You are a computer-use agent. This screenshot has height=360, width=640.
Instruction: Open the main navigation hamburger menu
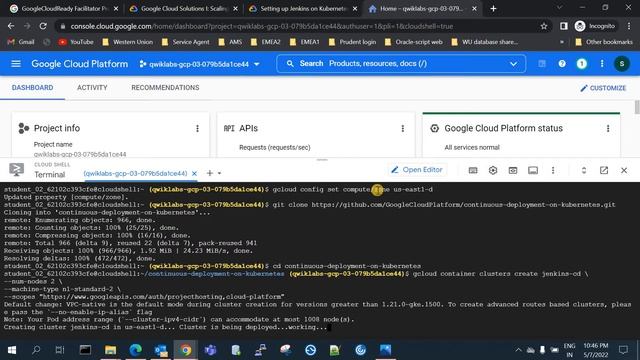click(x=16, y=64)
